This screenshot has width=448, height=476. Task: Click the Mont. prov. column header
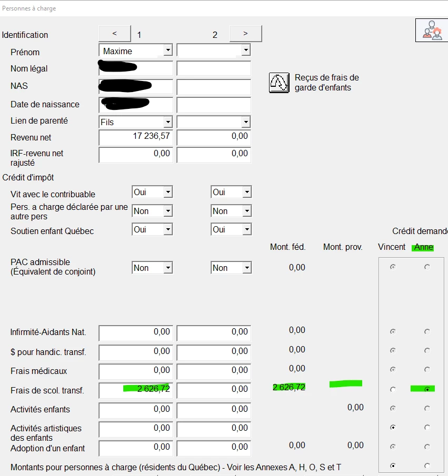pyautogui.click(x=343, y=247)
